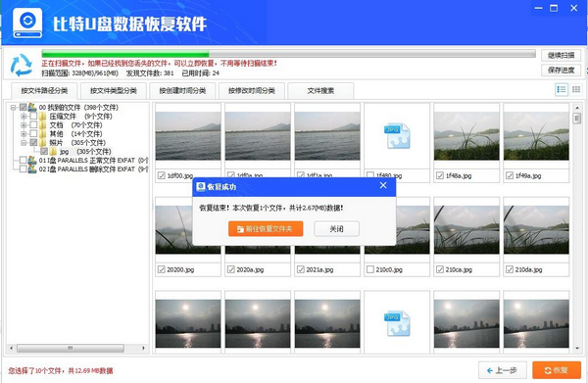
Task: Click JPG placeholder icon in bottom row
Action: 397,323
